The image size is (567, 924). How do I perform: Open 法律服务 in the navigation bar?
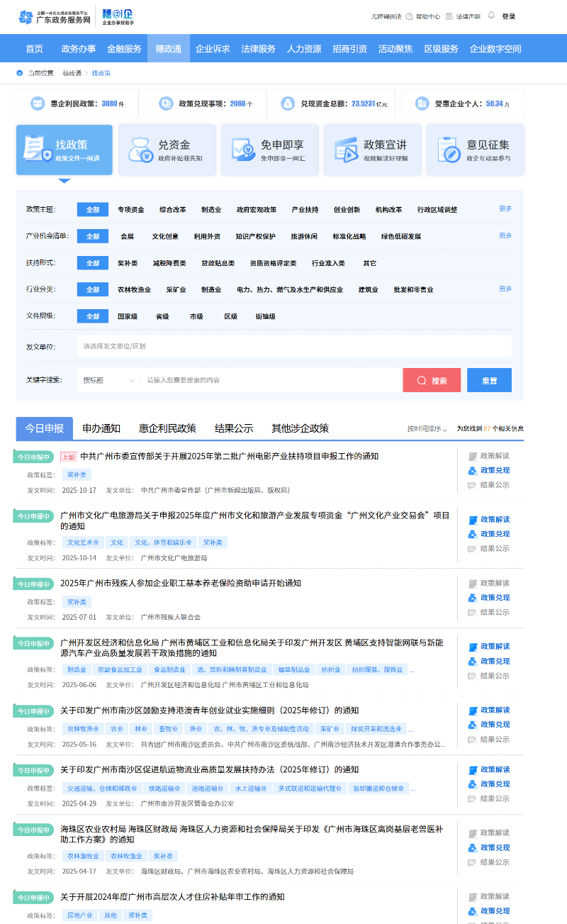[258, 49]
